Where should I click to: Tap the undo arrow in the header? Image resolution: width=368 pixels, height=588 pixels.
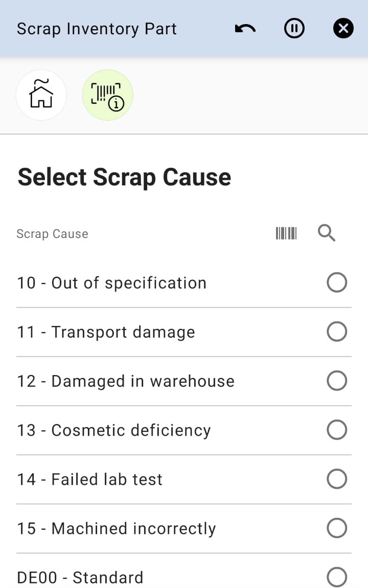(245, 28)
